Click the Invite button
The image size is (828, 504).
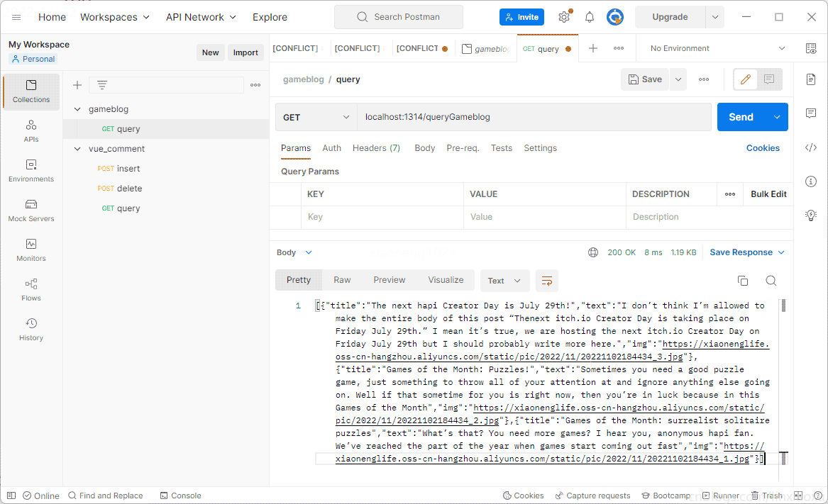click(521, 17)
